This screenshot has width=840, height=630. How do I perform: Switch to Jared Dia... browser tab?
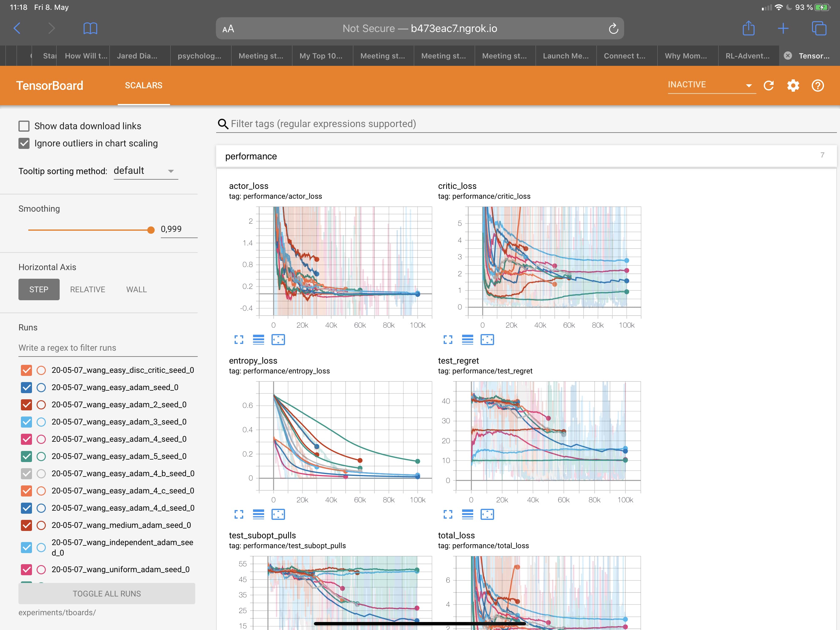click(x=140, y=56)
